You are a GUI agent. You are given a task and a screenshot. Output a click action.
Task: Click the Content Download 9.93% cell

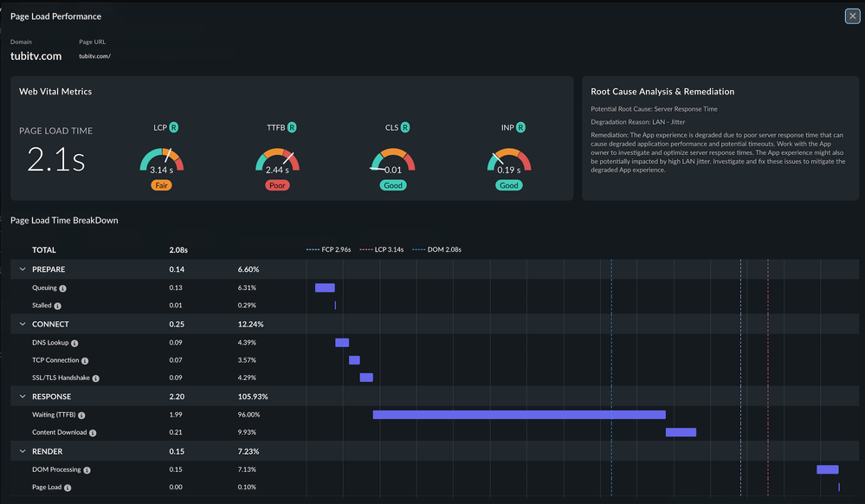247,432
